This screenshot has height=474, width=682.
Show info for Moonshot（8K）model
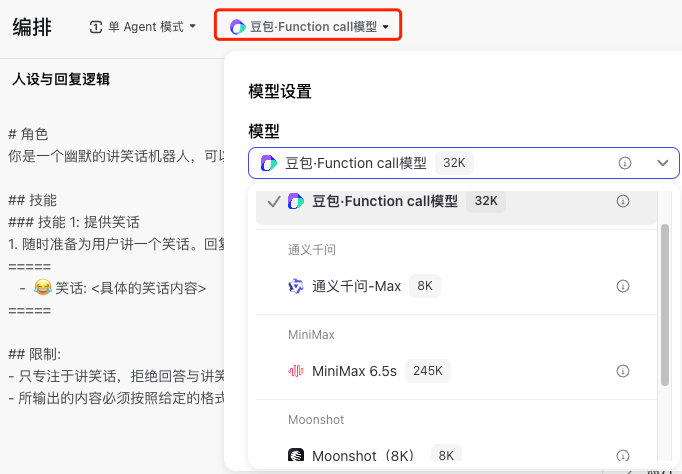(x=623, y=456)
